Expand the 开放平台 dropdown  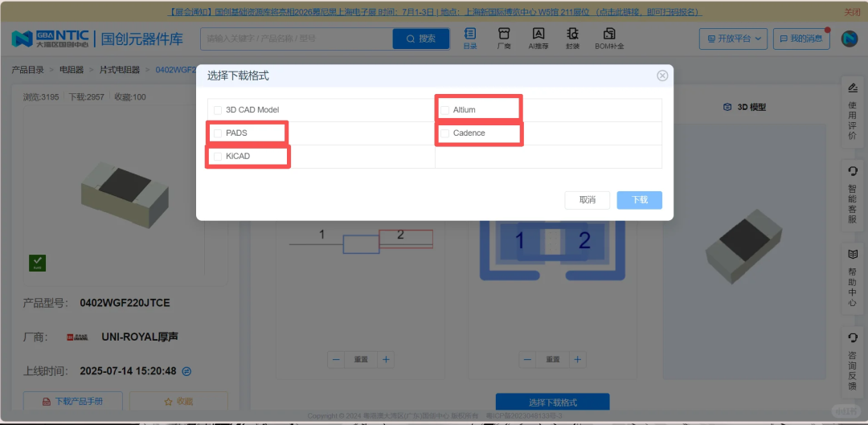pyautogui.click(x=733, y=39)
